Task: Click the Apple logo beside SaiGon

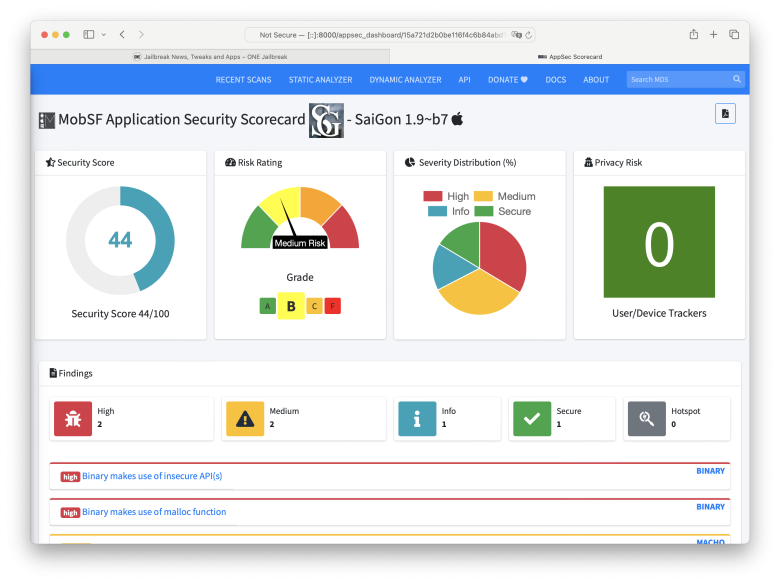Action: point(457,119)
